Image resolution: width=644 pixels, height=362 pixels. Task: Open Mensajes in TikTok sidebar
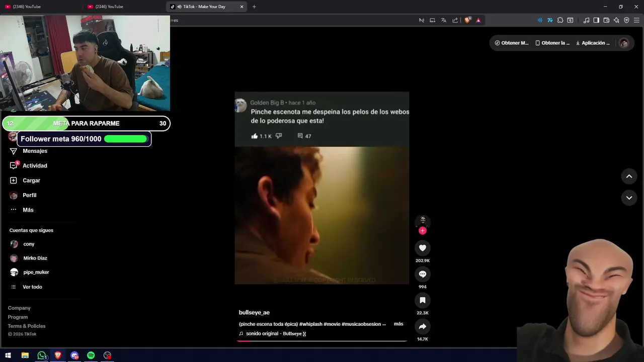tap(29, 151)
